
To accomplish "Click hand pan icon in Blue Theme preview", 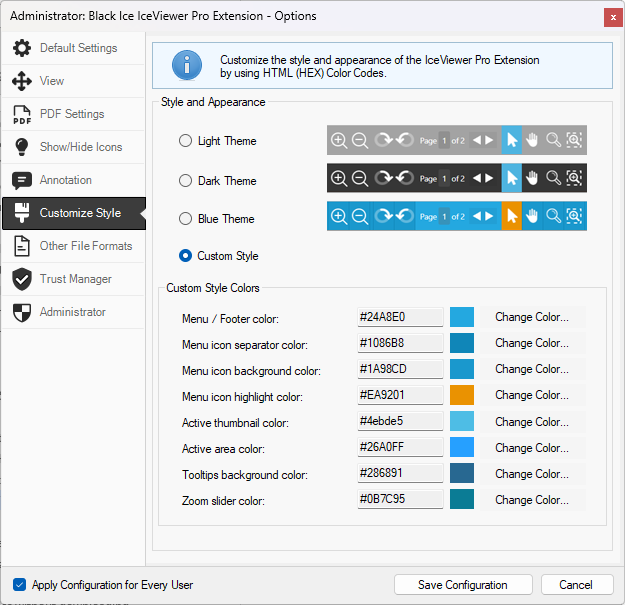I will coord(532,216).
